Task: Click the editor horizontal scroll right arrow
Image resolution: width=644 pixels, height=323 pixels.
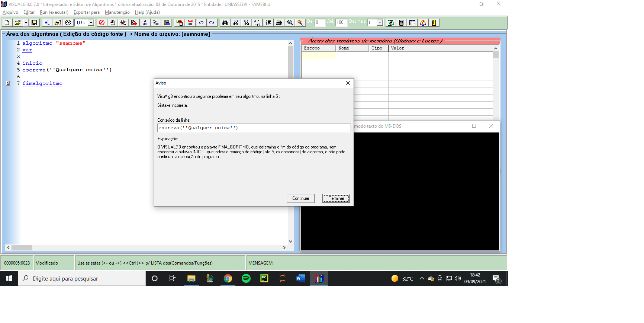Action: (x=284, y=247)
